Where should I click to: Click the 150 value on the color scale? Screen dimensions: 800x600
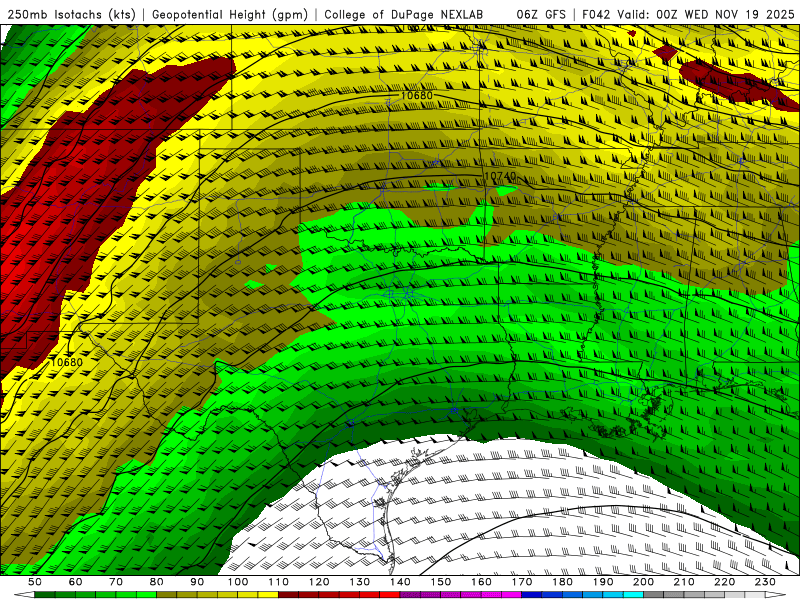[x=441, y=582]
